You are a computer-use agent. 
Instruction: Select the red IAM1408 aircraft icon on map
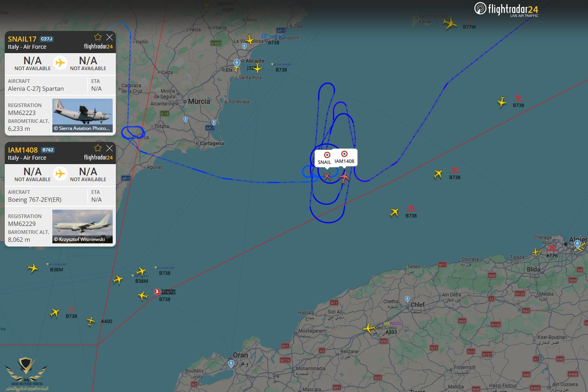click(344, 177)
